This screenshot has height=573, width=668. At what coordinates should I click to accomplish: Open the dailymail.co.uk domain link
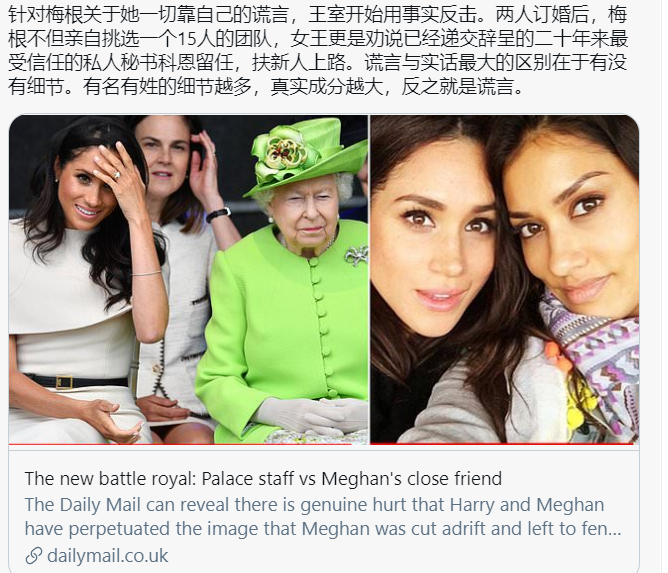pyautogui.click(x=108, y=556)
